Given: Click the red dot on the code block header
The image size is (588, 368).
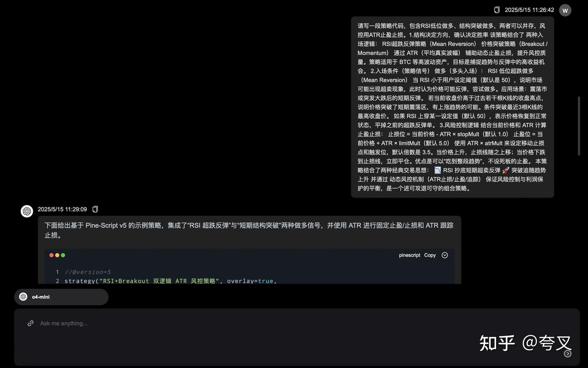Looking at the screenshot, I should pyautogui.click(x=50, y=254).
